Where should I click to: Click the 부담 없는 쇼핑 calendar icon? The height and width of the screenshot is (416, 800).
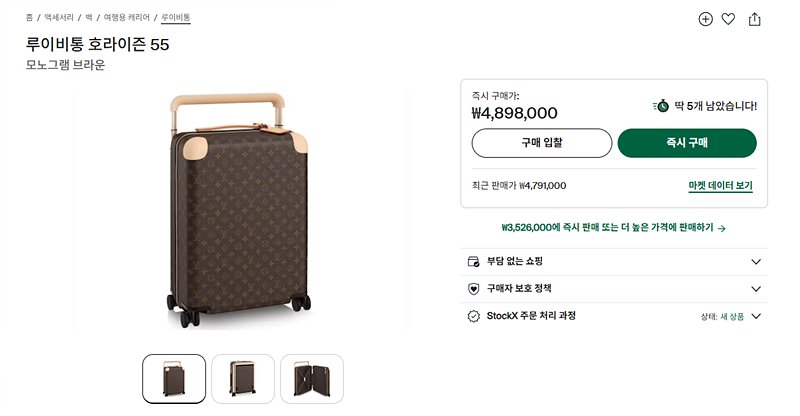coord(473,262)
